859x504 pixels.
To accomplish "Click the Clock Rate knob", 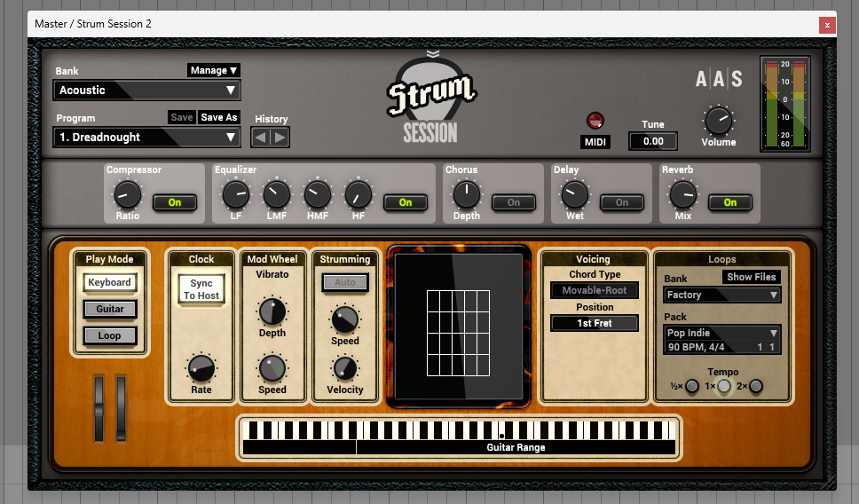I will click(x=201, y=369).
